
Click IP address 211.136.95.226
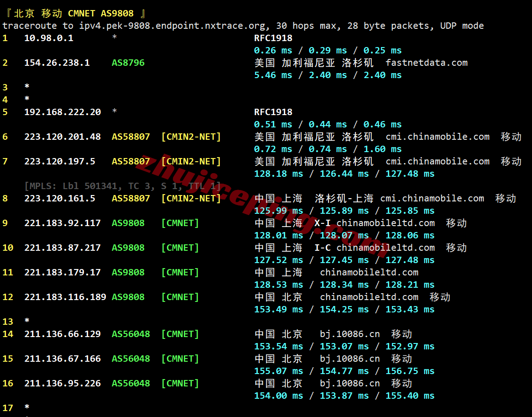point(63,383)
